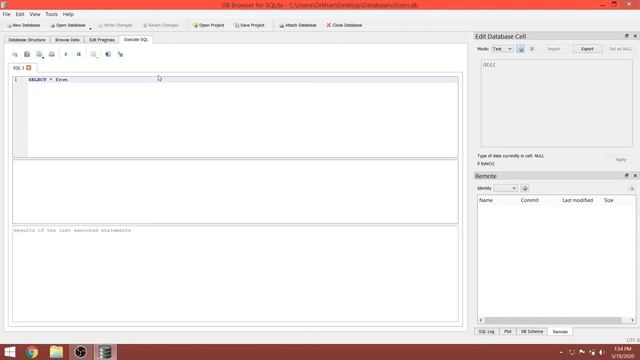Screen dimensions: 640x360
Task: Click the print icon in SQL toolbar
Action: coord(51,54)
